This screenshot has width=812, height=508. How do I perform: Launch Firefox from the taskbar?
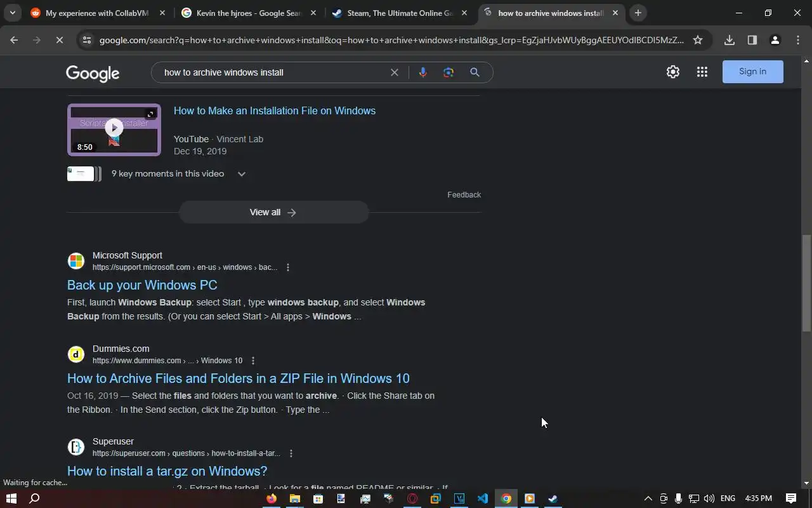coord(272,498)
